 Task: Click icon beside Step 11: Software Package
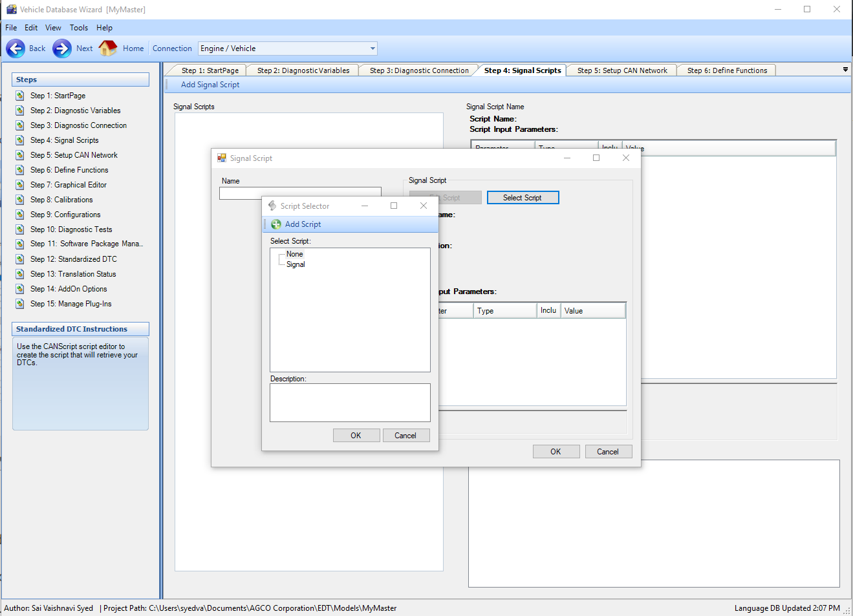(20, 244)
